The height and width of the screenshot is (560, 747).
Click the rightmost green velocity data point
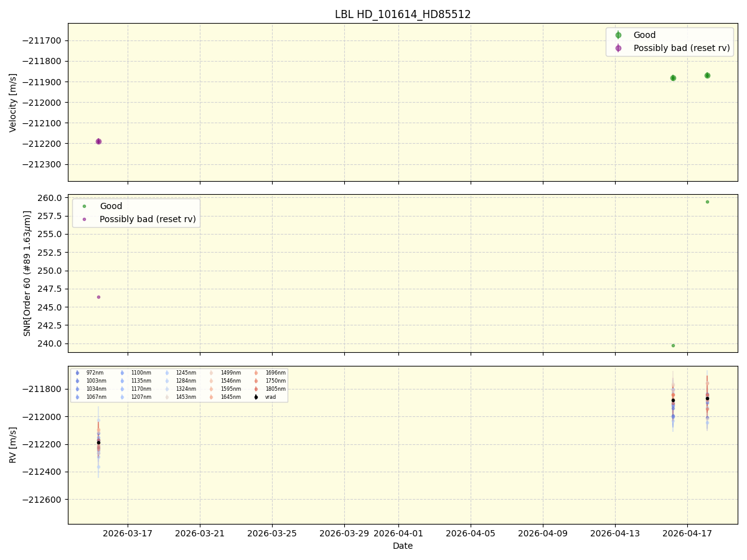[x=707, y=75]
